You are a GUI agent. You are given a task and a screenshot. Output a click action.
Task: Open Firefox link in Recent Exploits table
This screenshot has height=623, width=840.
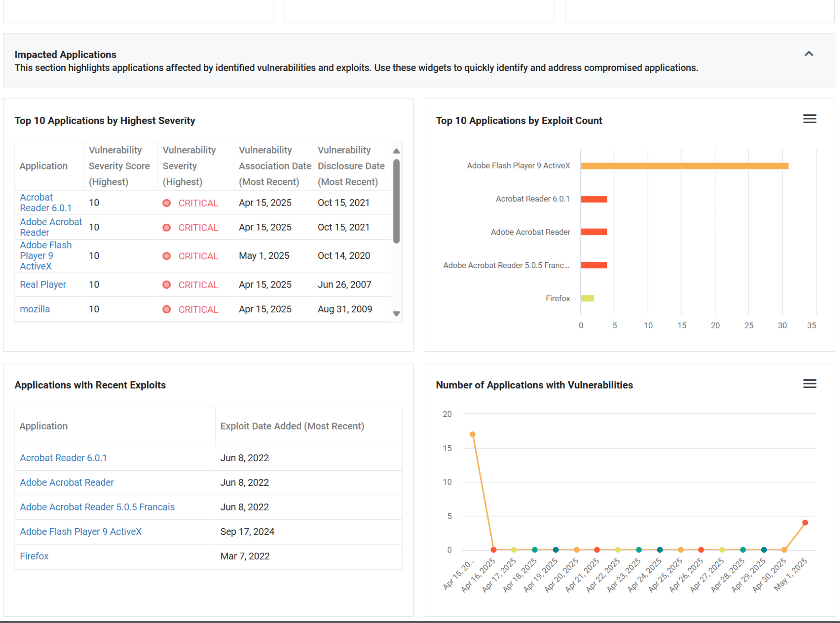(34, 556)
